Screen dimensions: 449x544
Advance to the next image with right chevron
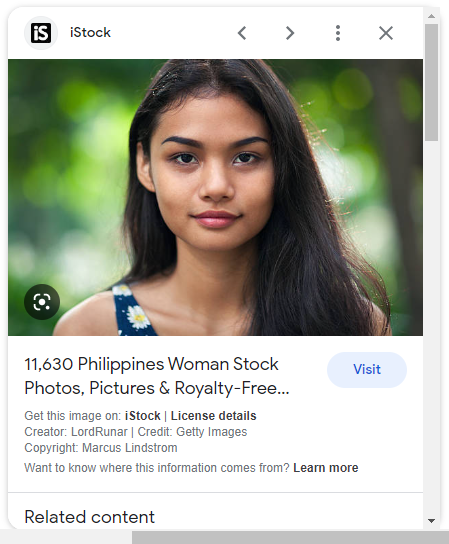[x=290, y=33]
